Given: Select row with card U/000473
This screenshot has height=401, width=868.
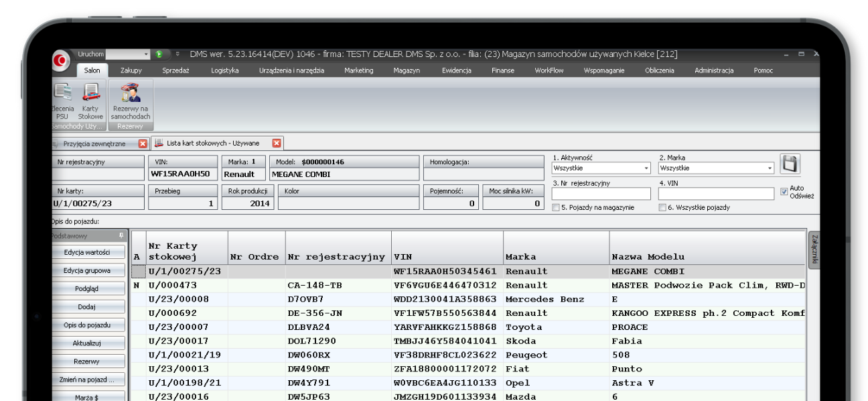Looking at the screenshot, I should [469, 286].
